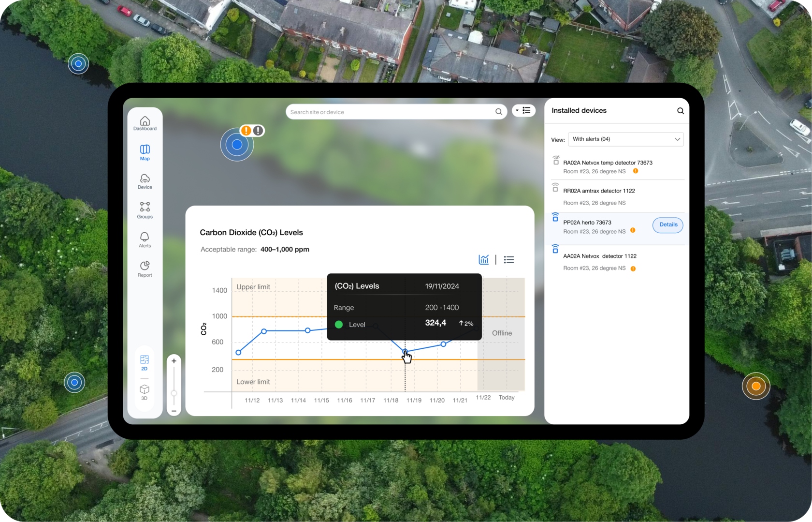Switch CO₂ panel to chart view
This screenshot has width=812, height=522.
[483, 260]
